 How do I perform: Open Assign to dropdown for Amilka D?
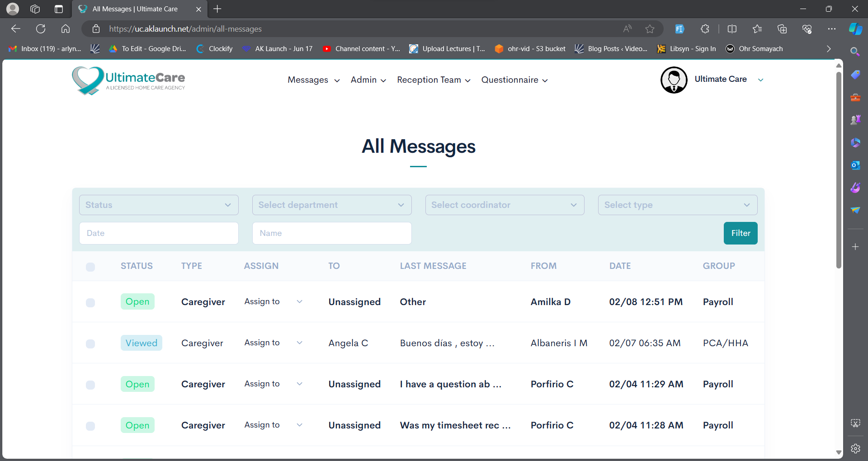click(x=274, y=301)
